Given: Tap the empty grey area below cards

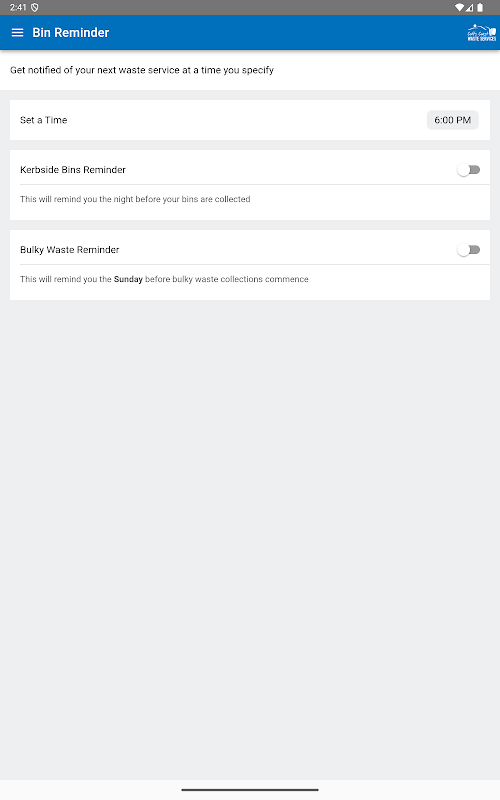Looking at the screenshot, I should (x=250, y=536).
